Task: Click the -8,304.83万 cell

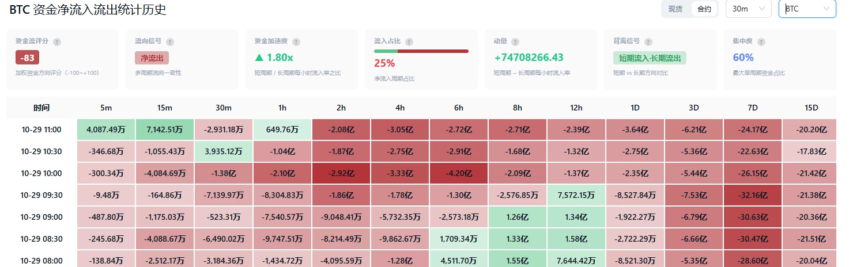Action: point(282,195)
